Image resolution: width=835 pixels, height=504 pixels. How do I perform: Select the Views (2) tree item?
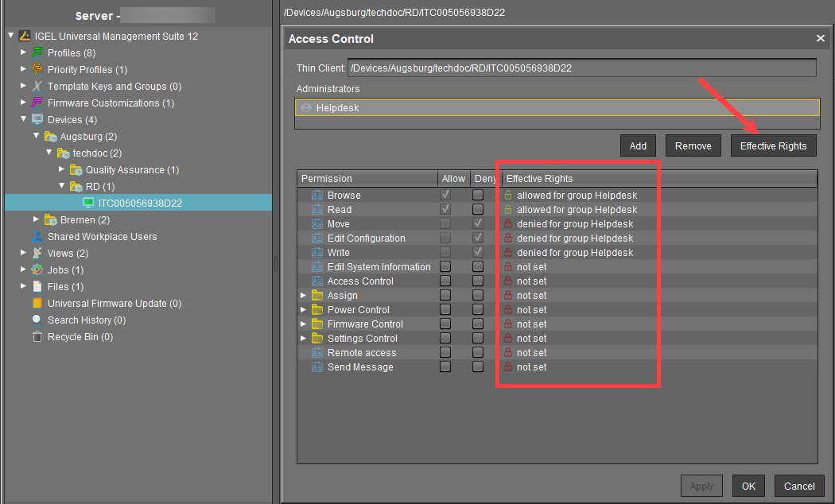click(x=68, y=254)
